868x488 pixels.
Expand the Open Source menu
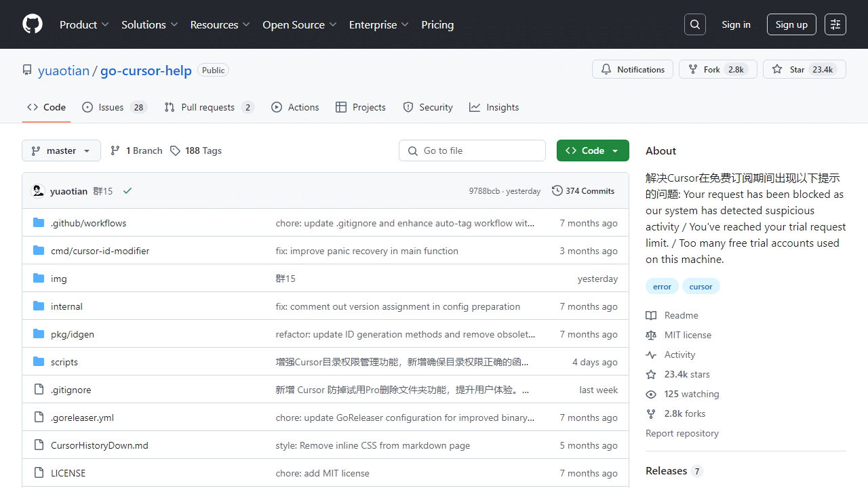300,24
